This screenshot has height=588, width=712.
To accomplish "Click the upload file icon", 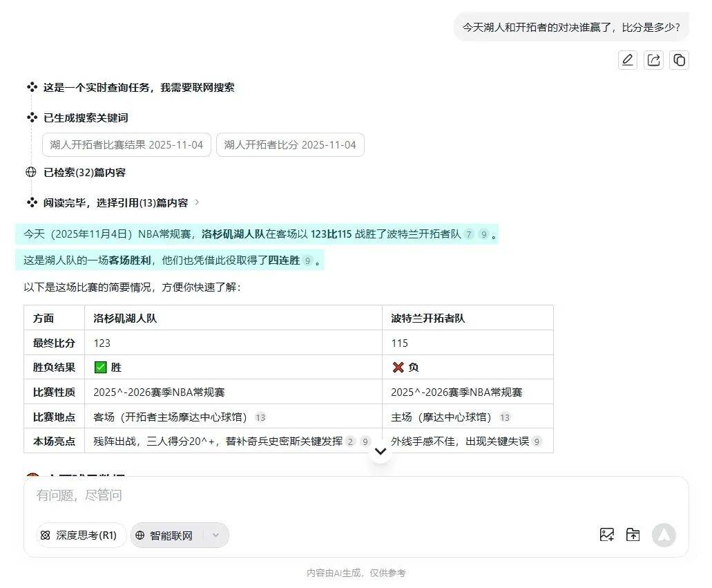I will coord(633,535).
